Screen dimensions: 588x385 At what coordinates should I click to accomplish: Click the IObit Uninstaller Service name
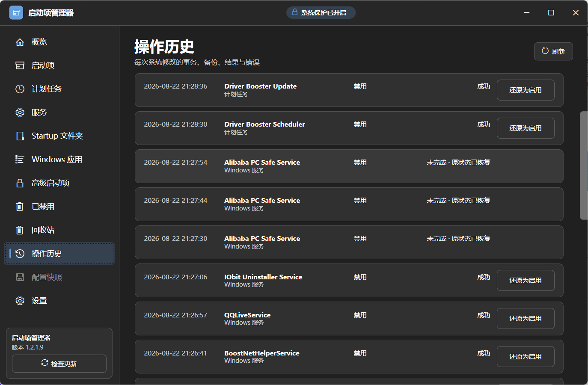263,277
